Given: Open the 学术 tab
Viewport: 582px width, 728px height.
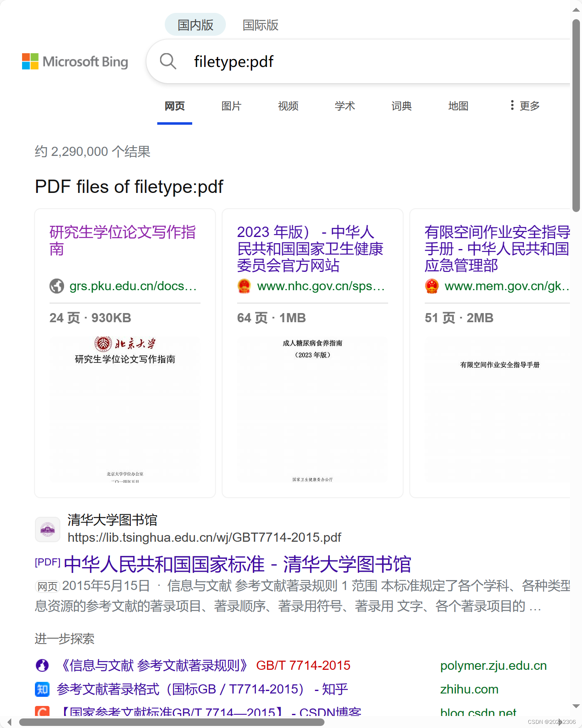Looking at the screenshot, I should [345, 106].
